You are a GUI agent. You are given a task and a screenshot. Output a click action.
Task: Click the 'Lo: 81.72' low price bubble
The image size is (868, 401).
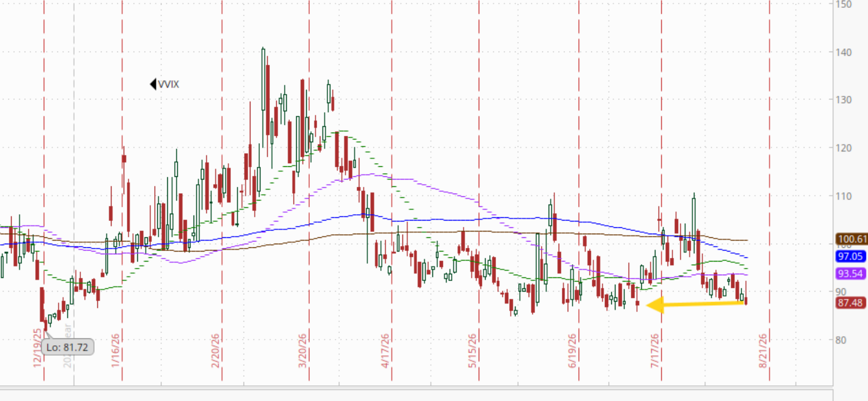(67, 347)
